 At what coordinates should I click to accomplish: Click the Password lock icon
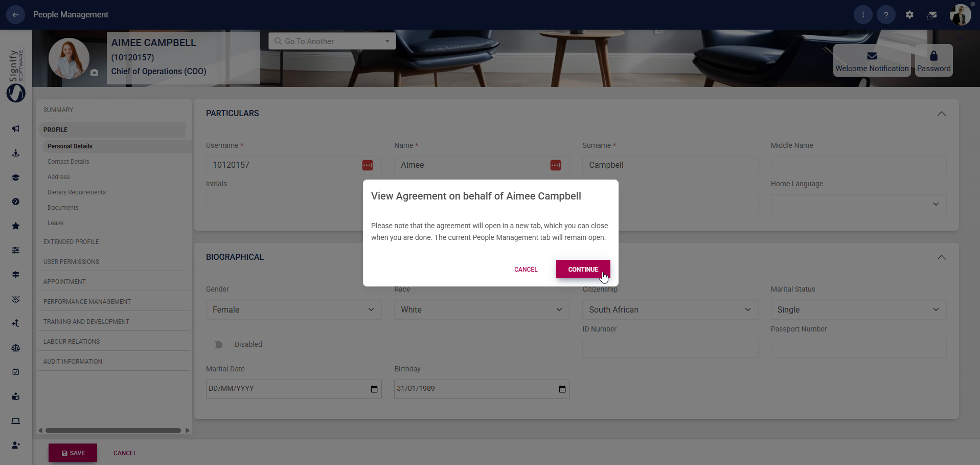click(x=933, y=56)
